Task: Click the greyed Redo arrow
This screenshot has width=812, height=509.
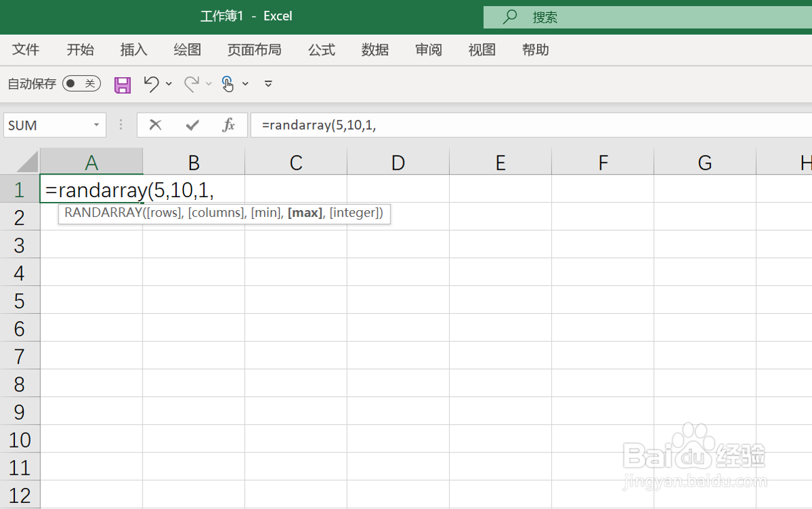Action: pyautogui.click(x=192, y=83)
